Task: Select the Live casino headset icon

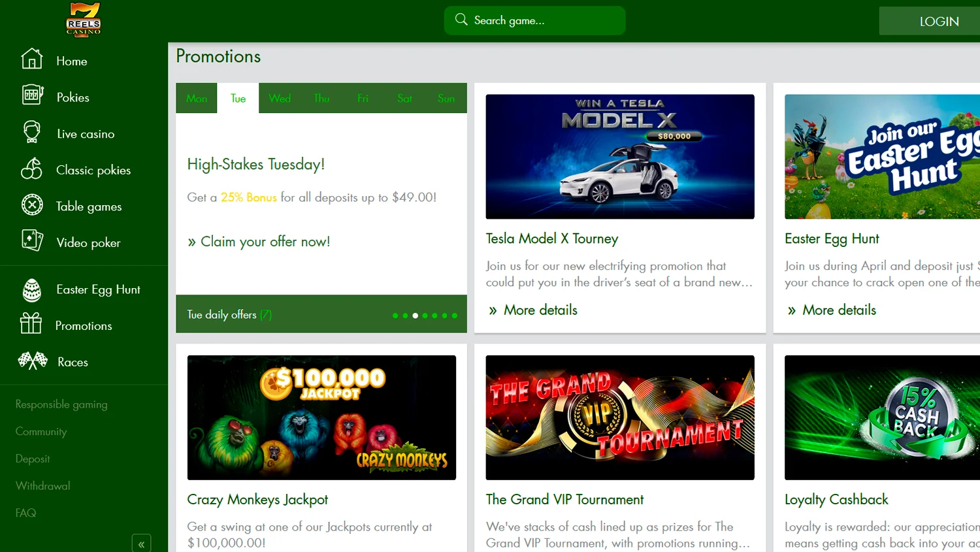Action: [x=31, y=132]
